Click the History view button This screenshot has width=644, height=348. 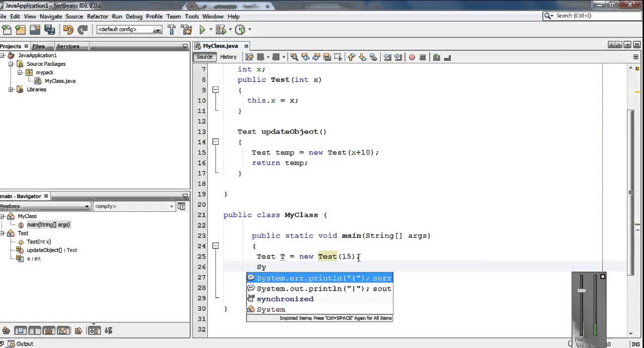coord(228,57)
